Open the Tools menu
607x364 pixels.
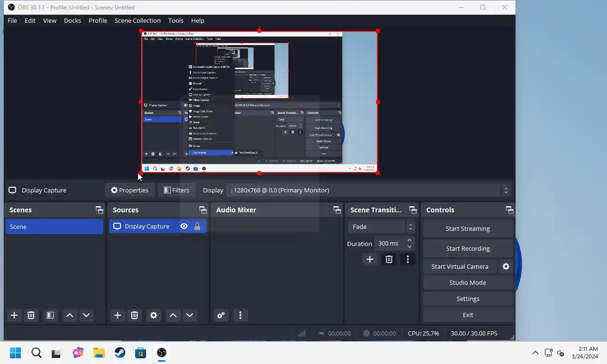pos(176,20)
